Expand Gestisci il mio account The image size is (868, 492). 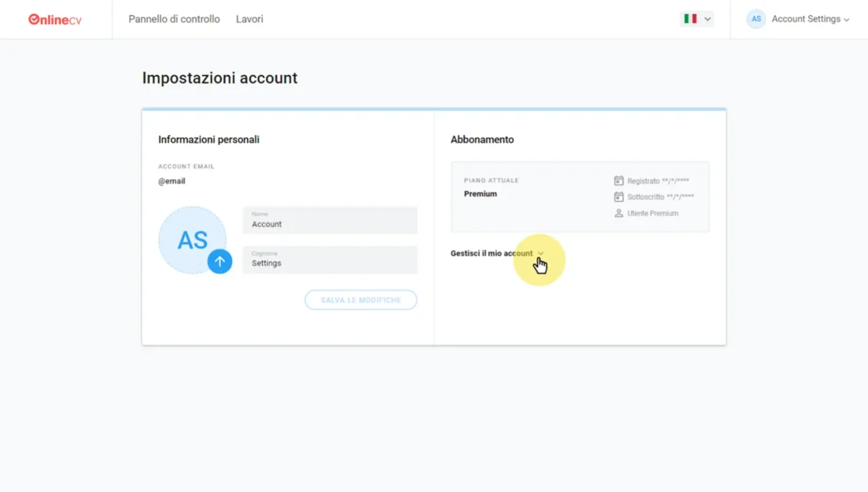click(497, 254)
